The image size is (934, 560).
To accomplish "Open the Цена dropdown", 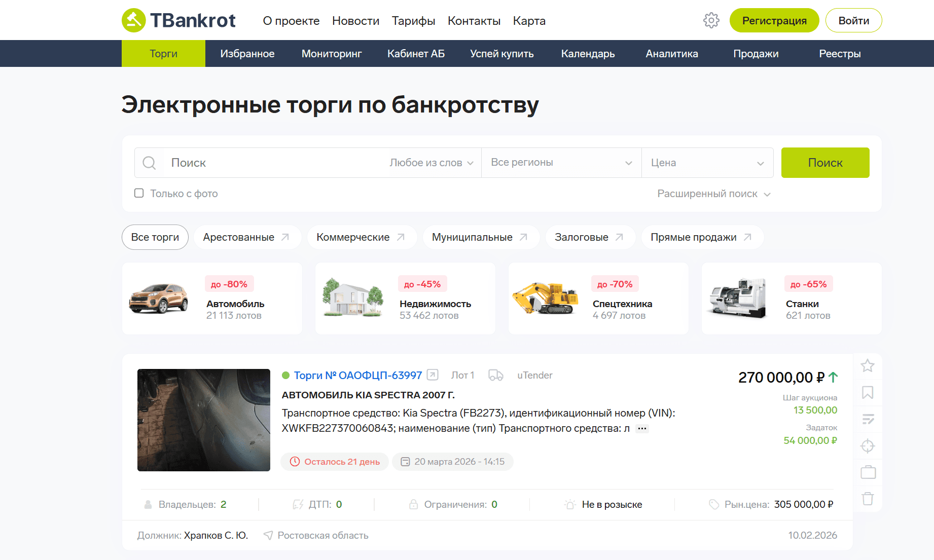I will (x=707, y=163).
